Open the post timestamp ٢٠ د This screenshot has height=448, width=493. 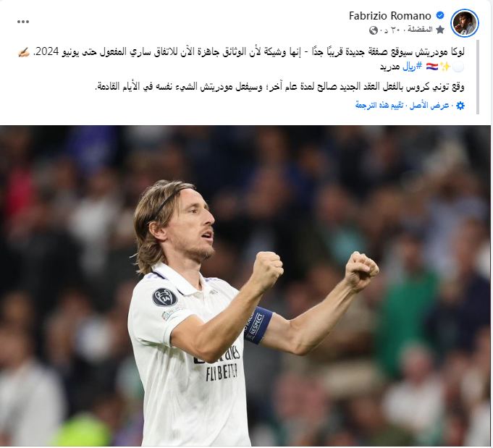tap(391, 30)
